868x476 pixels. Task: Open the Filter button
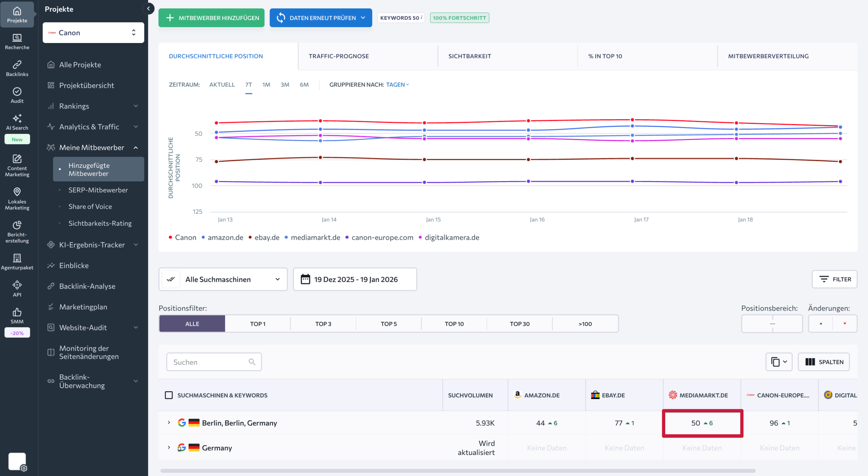834,279
